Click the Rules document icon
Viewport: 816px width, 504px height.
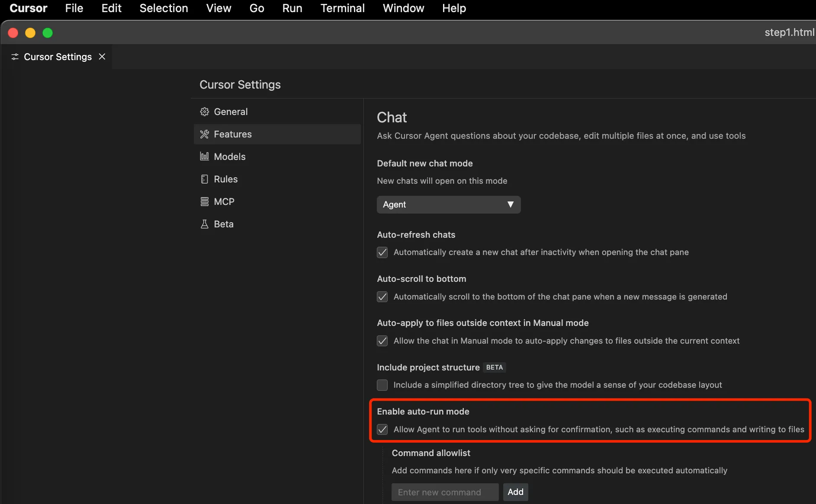(204, 179)
